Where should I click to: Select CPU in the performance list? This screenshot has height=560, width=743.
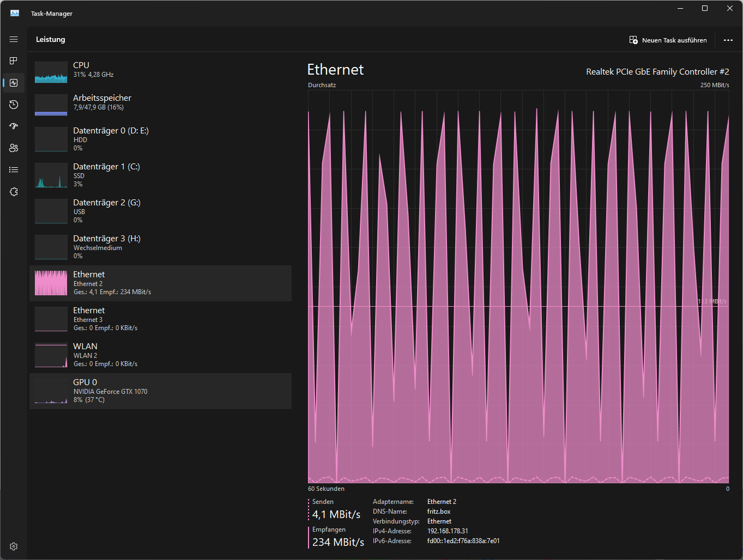click(x=160, y=71)
